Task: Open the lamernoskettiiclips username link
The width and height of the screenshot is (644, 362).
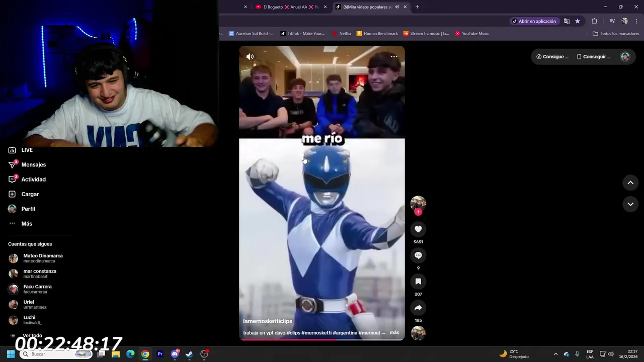Action: coord(268,321)
